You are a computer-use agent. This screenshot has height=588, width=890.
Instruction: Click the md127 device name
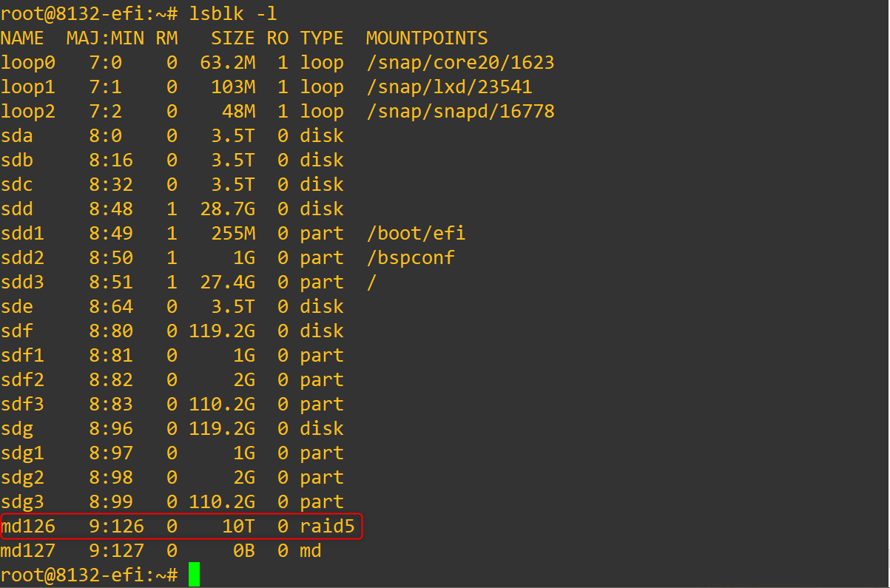[x=27, y=551]
